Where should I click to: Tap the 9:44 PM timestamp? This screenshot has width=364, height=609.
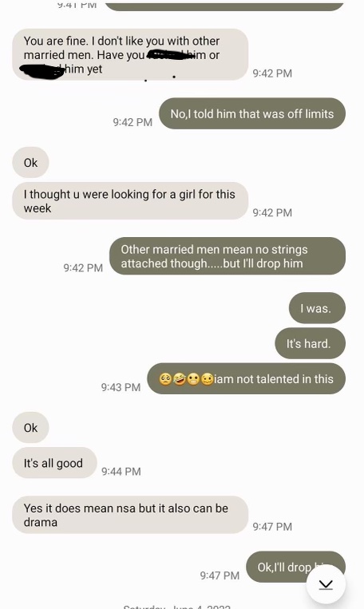[x=121, y=472]
